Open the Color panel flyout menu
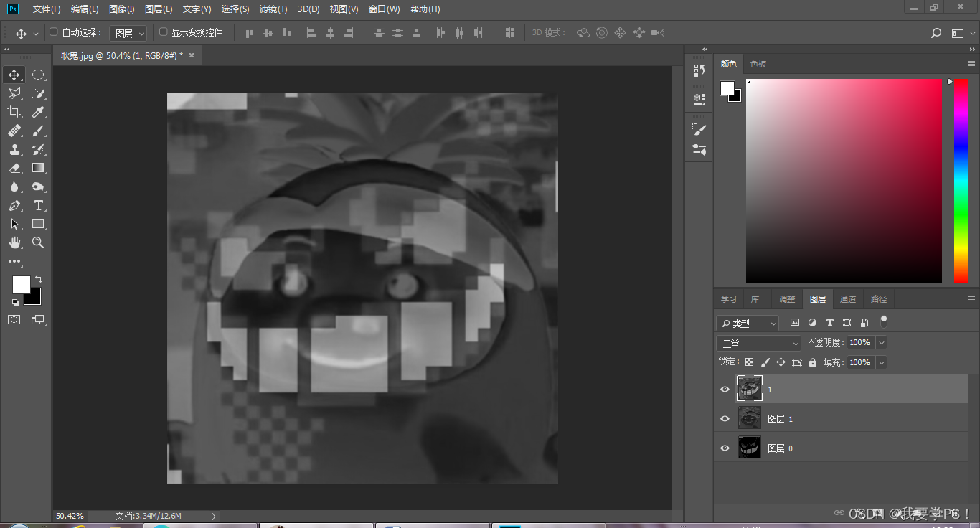Image resolution: width=980 pixels, height=528 pixels. point(971,64)
